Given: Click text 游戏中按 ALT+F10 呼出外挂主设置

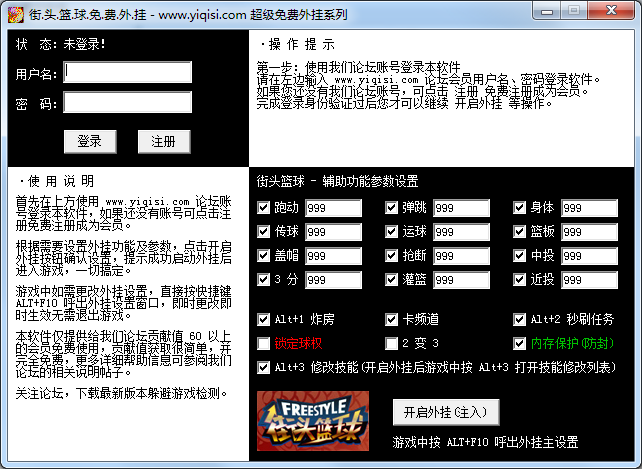Looking at the screenshot, I should click(x=485, y=442).
